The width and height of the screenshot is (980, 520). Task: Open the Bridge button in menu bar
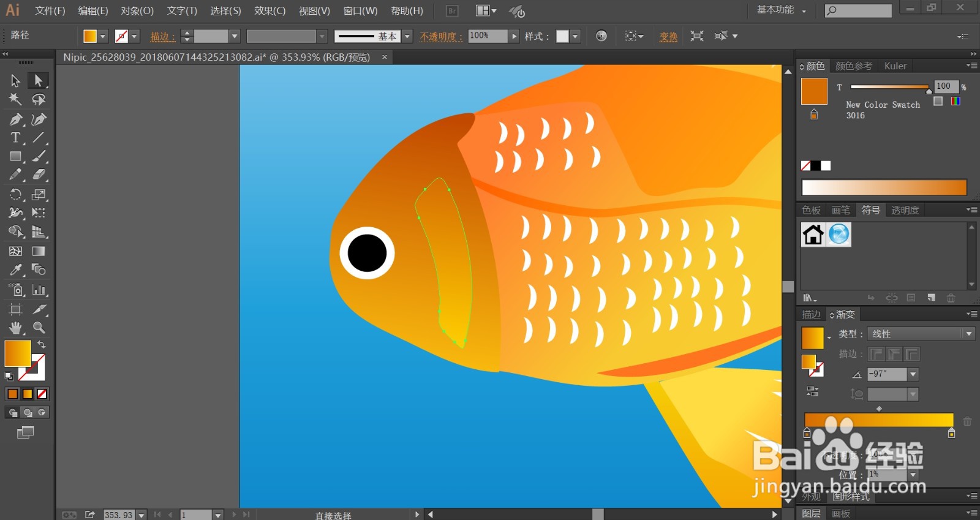pos(452,10)
